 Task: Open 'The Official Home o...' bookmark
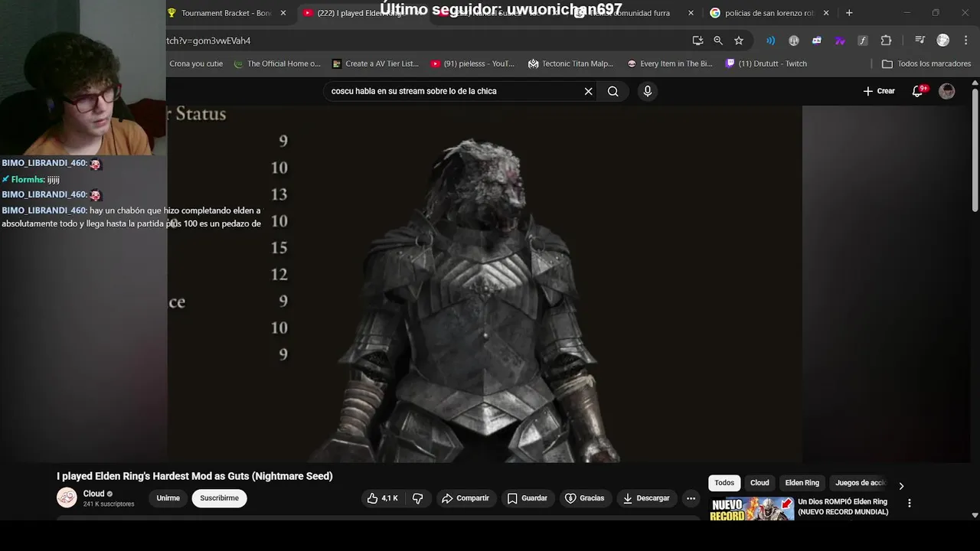[277, 64]
